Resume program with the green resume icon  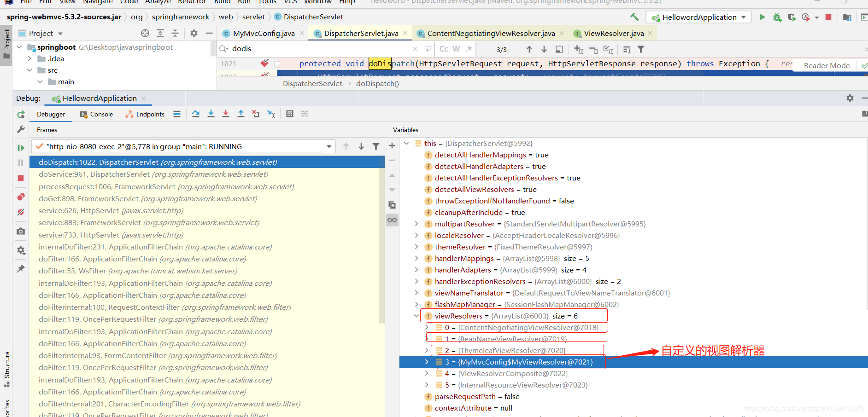[21, 148]
